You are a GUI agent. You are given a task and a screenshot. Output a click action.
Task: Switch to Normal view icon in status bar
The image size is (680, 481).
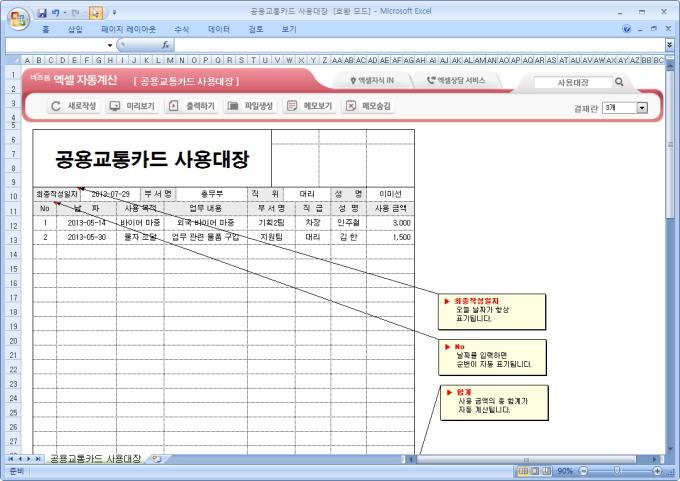[x=523, y=471]
